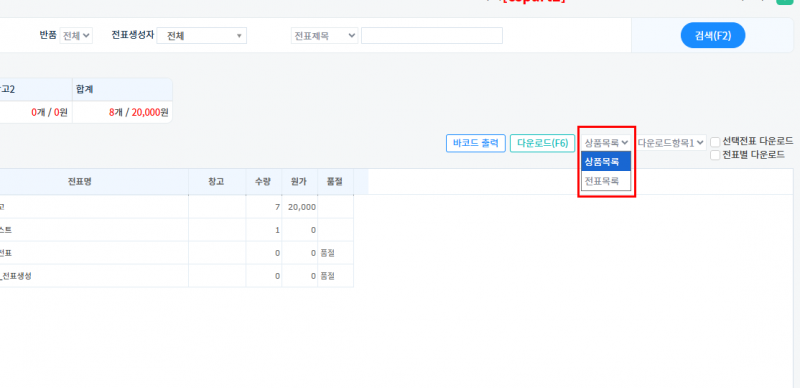This screenshot has height=388, width=800.
Task: Click the 품절 column header
Action: click(x=335, y=182)
